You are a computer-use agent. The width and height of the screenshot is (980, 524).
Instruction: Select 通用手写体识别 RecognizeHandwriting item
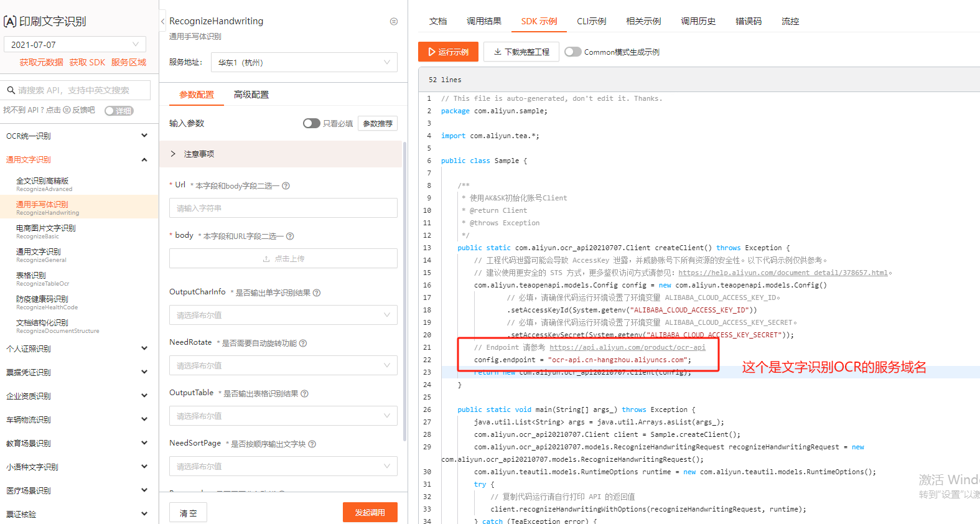(79, 208)
